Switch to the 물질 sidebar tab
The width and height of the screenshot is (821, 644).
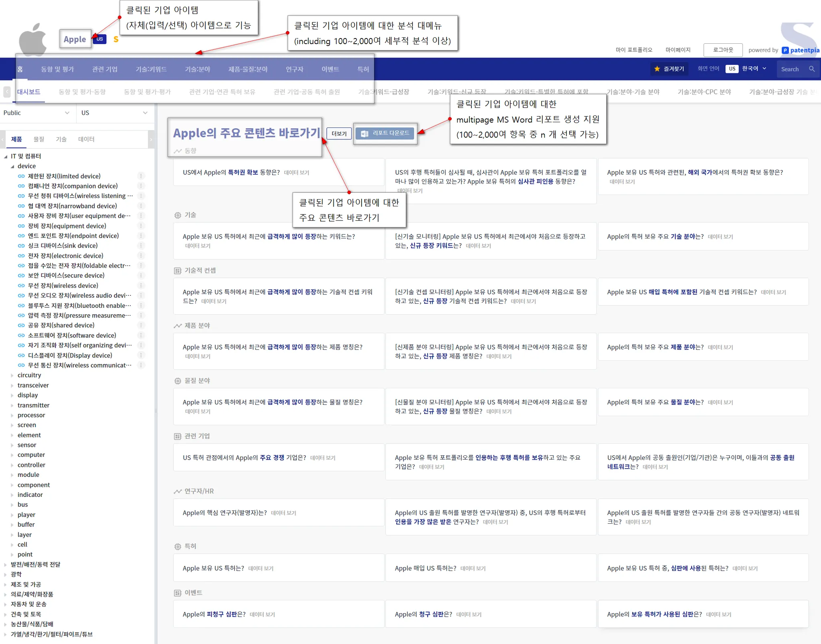click(39, 139)
